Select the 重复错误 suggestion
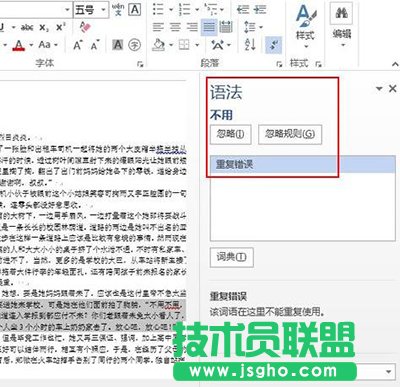 302,164
